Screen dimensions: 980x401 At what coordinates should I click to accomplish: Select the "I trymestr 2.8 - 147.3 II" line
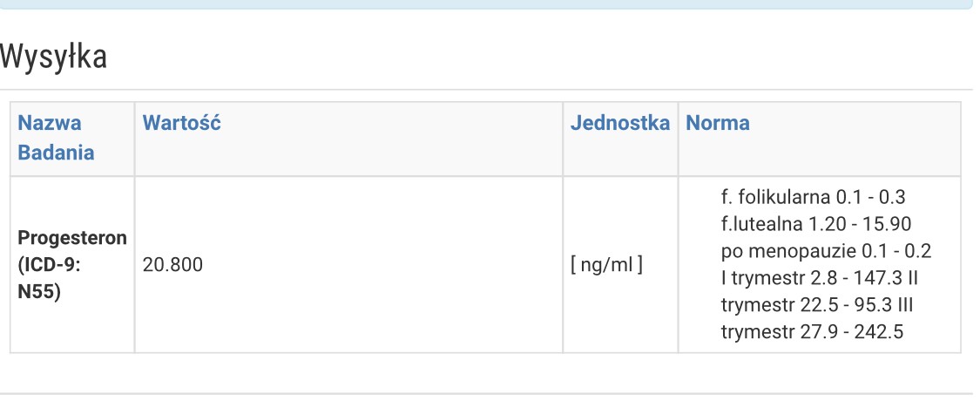point(820,278)
